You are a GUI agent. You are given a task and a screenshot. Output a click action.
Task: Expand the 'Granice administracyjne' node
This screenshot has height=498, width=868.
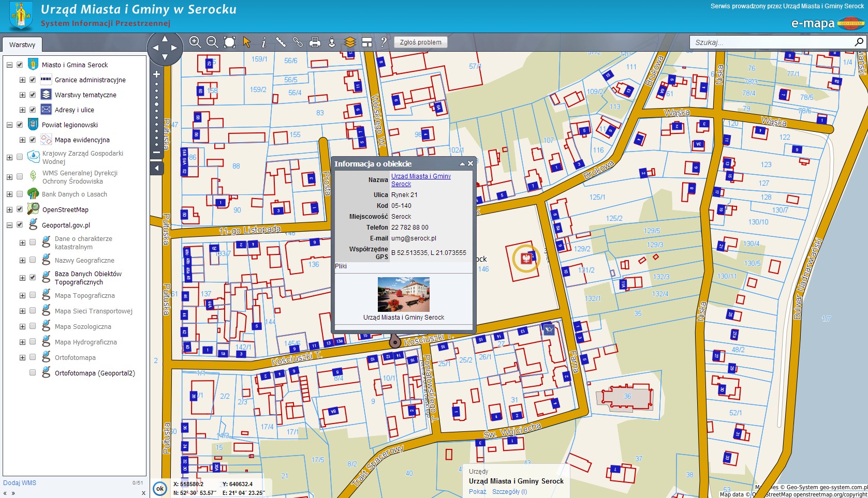[x=22, y=80]
